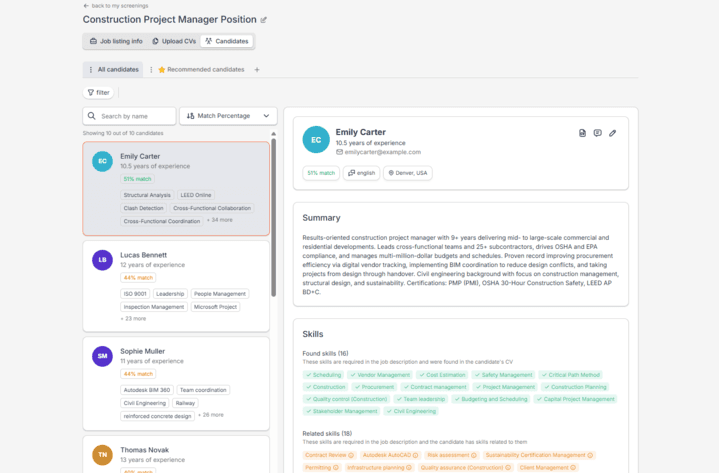
Task: Open the filter button
Action: (x=98, y=93)
